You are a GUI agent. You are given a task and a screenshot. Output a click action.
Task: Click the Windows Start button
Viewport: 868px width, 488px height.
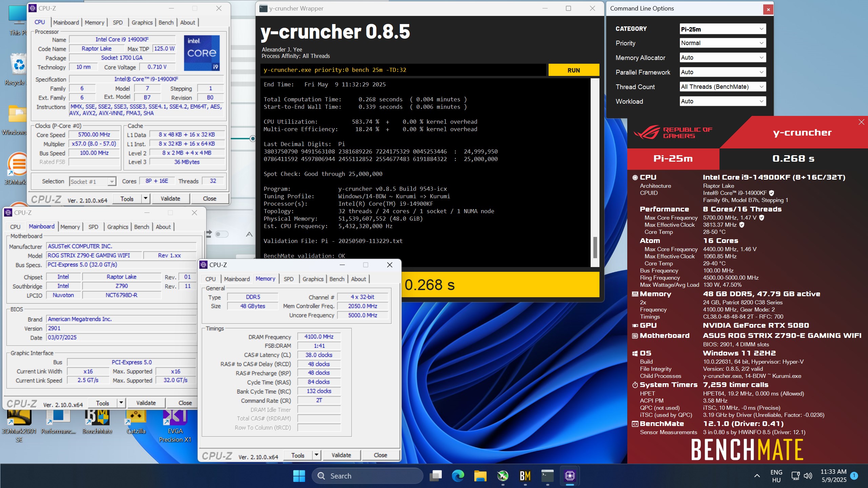[299, 476]
